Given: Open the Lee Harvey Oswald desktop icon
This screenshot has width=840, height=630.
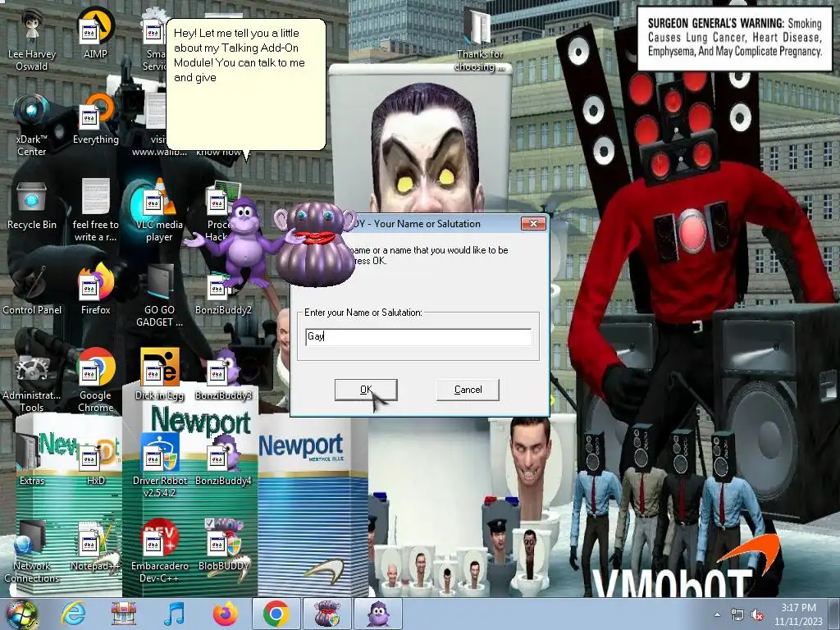Looking at the screenshot, I should click(32, 40).
